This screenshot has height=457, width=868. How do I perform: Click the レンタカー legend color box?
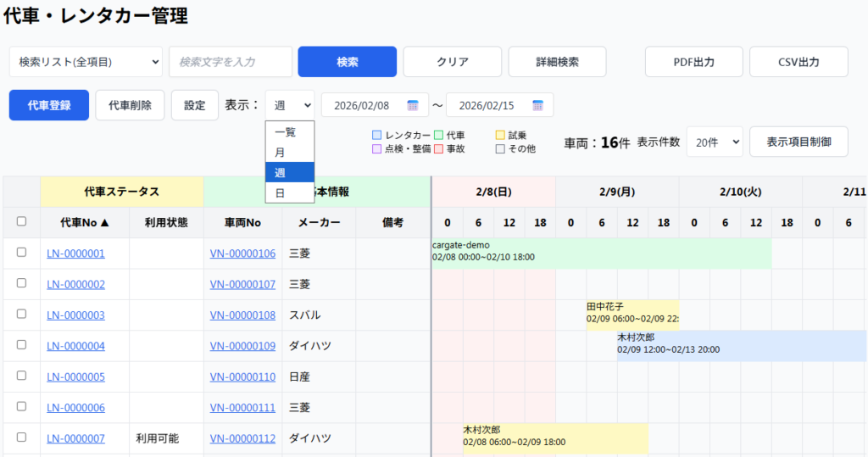coord(377,136)
